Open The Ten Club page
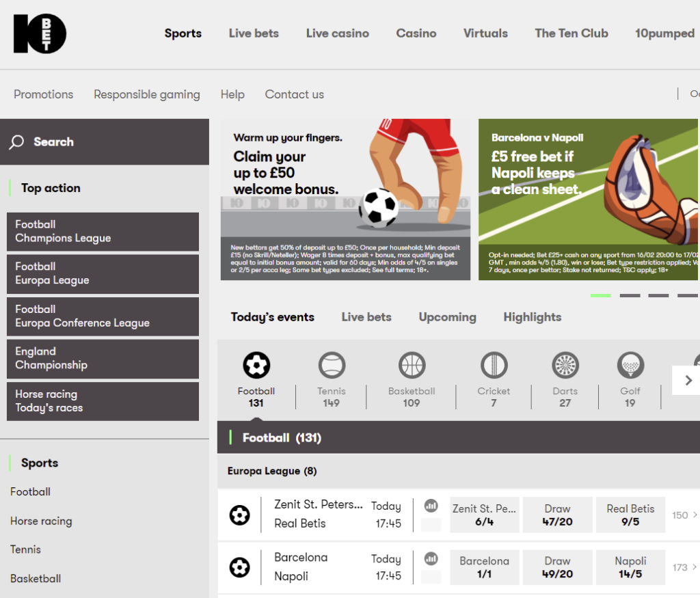 point(571,33)
